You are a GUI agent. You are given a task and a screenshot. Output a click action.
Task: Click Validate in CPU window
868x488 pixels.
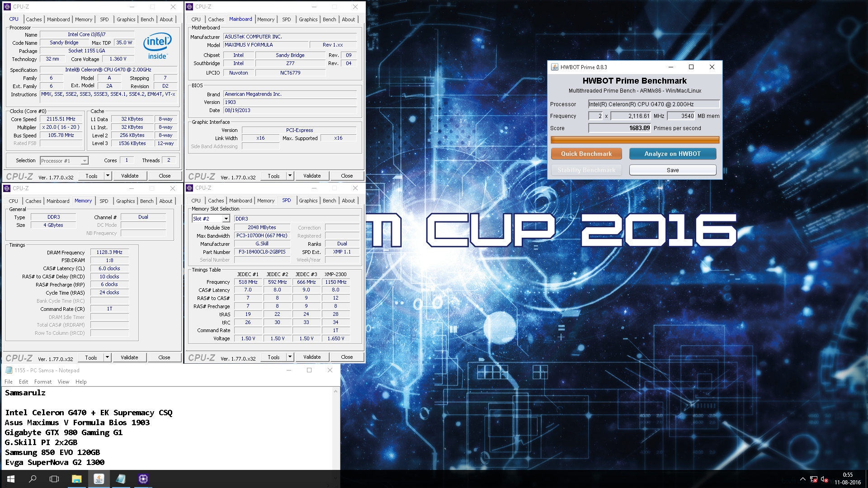pos(130,176)
